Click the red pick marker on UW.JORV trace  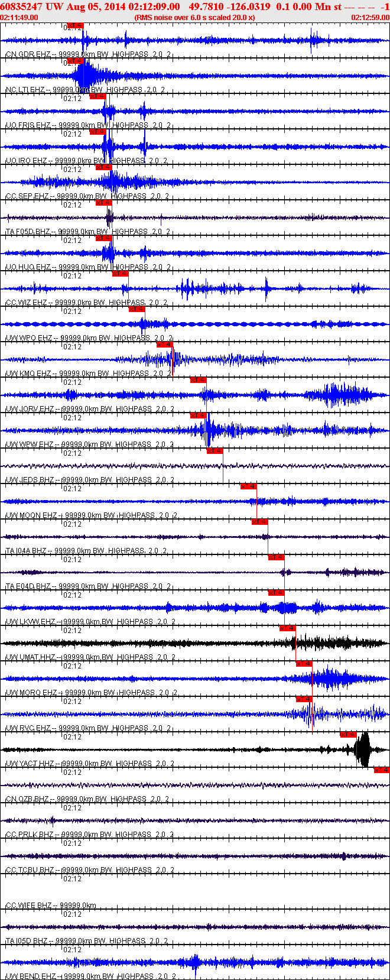[198, 380]
